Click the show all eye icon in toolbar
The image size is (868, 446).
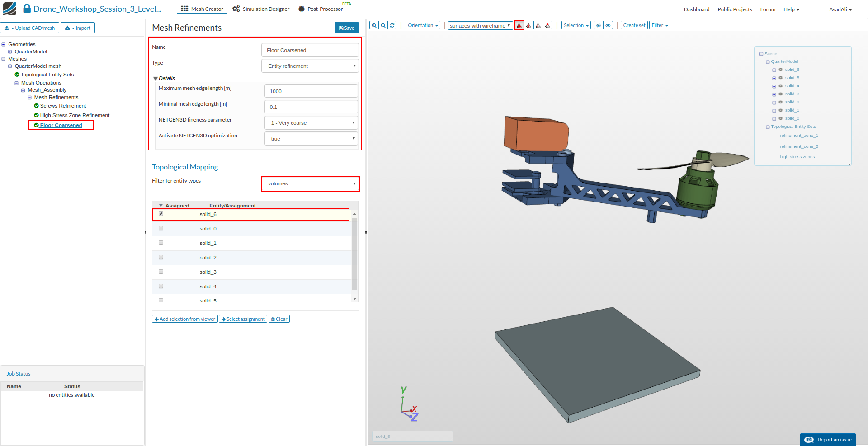pyautogui.click(x=609, y=26)
